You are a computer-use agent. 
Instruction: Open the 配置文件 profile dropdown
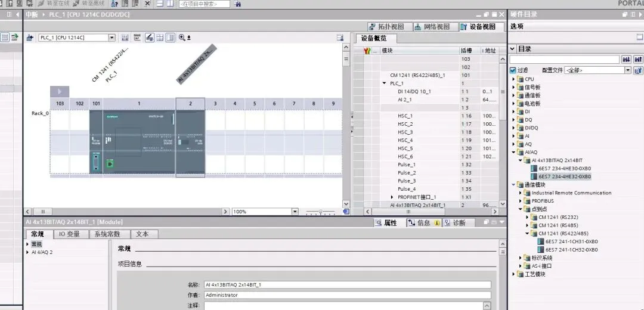(x=627, y=70)
